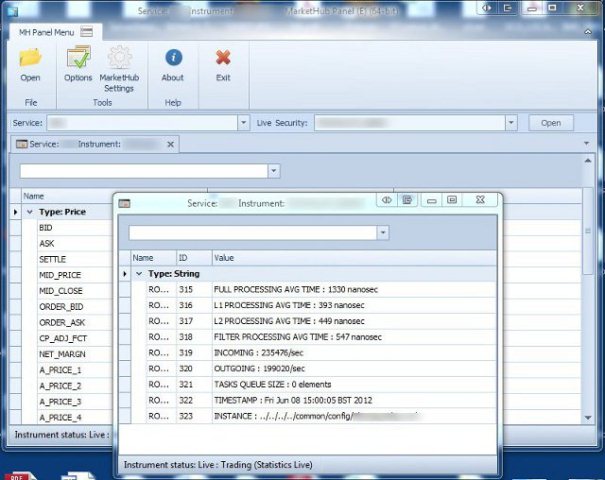Image resolution: width=605 pixels, height=480 pixels.
Task: Collapse the Type: Price group
Action: coord(30,212)
